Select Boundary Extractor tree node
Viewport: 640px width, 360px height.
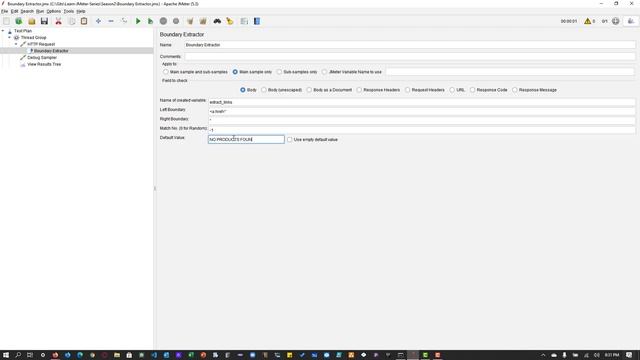pos(51,51)
